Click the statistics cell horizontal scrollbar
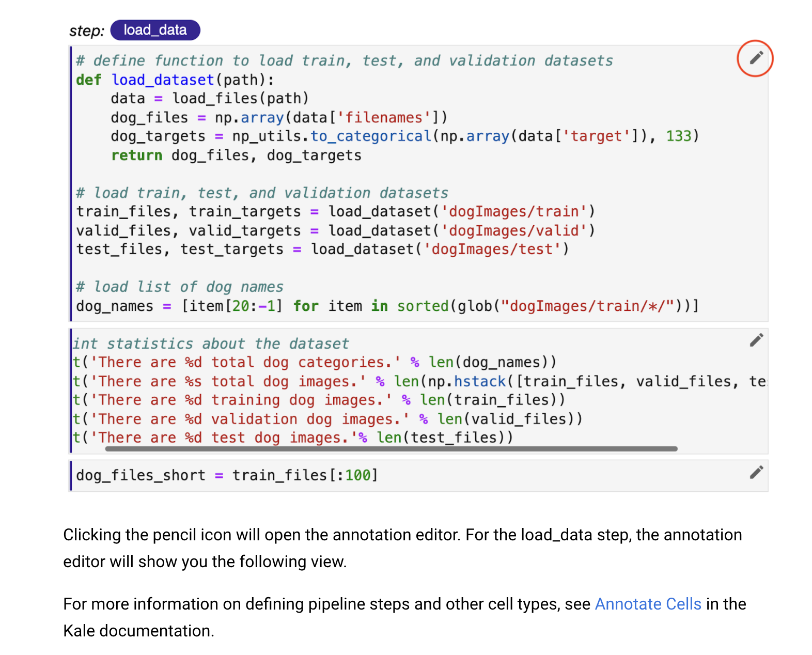Viewport: 812px width, 655px height. point(391,449)
